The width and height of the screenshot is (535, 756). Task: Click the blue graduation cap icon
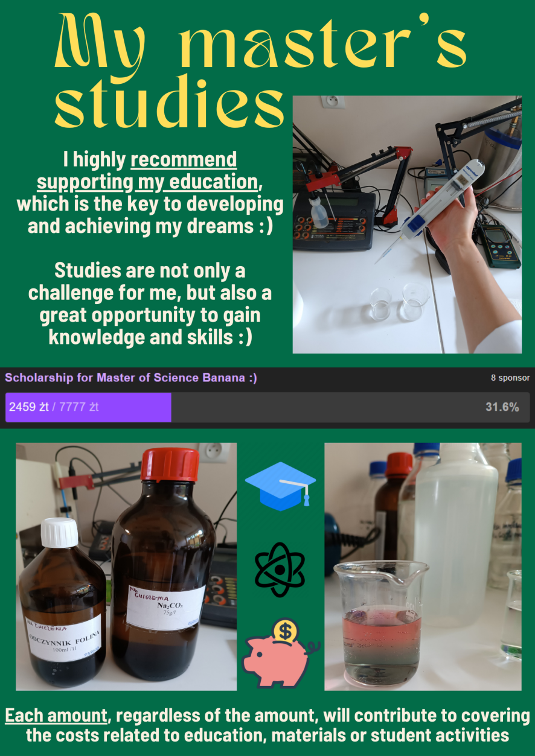pyautogui.click(x=280, y=485)
